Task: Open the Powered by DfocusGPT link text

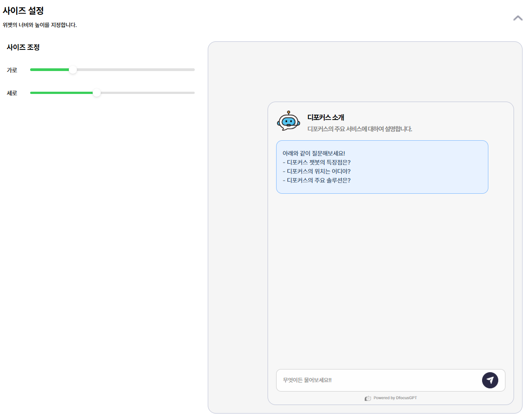Action: point(395,398)
